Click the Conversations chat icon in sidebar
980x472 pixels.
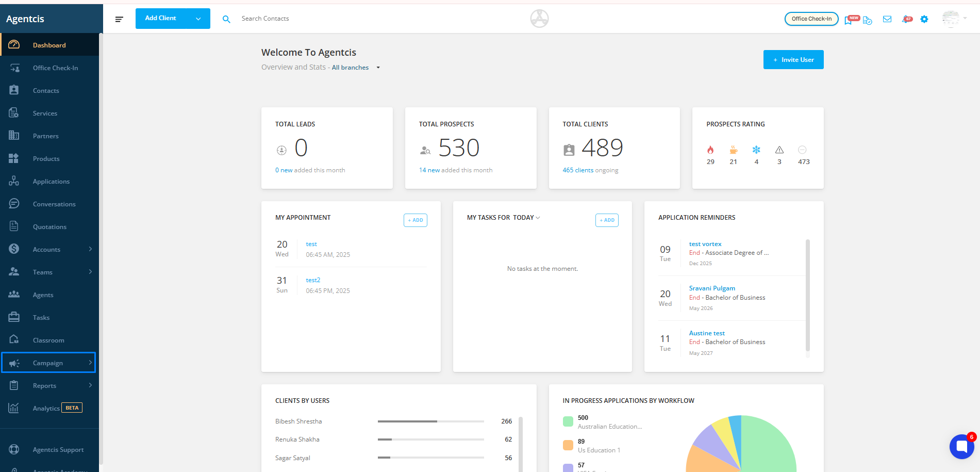tap(14, 204)
